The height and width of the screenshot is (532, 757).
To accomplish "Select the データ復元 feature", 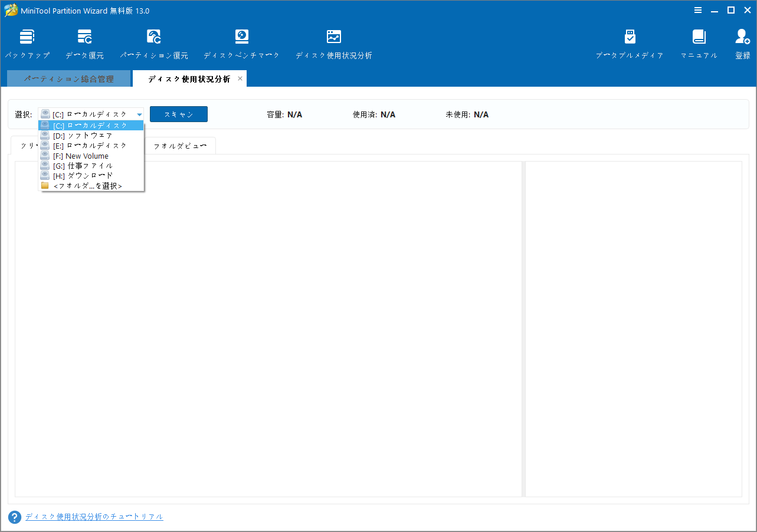I will (84, 42).
